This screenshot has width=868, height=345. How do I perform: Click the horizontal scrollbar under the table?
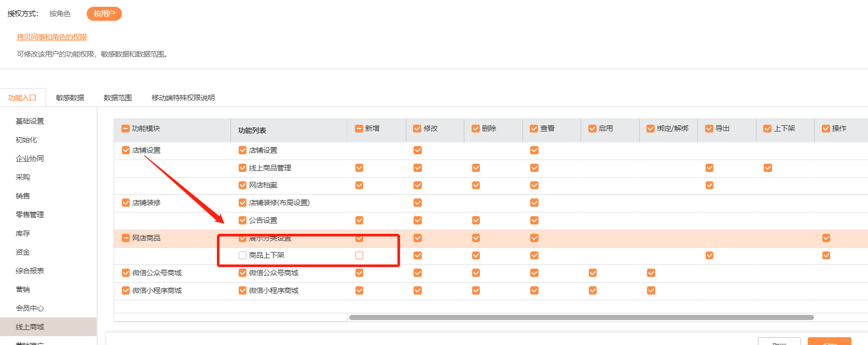tap(581, 317)
